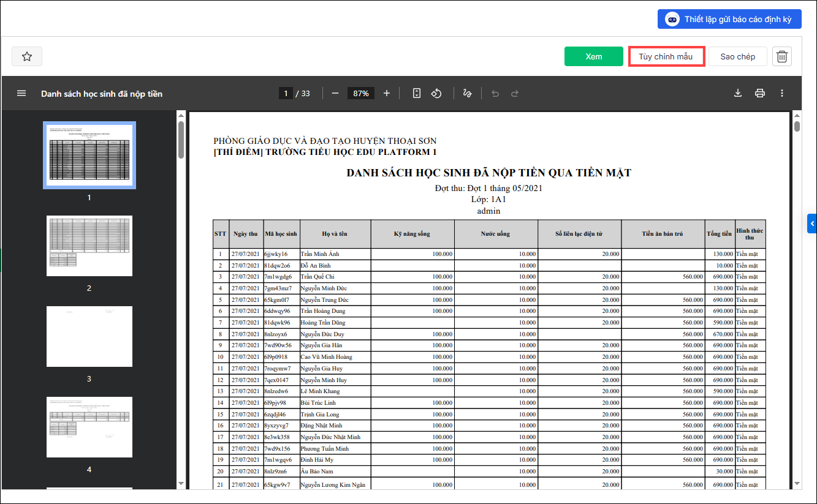Select the draw annotation tool
This screenshot has width=817, height=504.
[x=467, y=93]
